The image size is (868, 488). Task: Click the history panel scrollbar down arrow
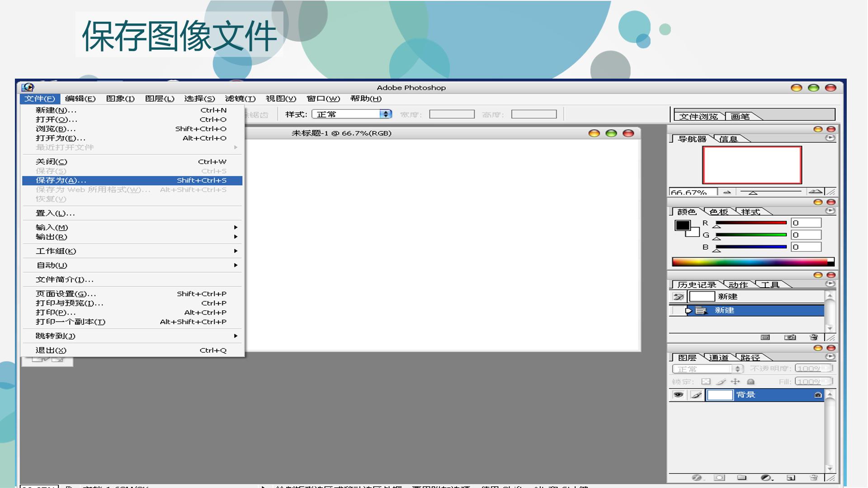829,328
